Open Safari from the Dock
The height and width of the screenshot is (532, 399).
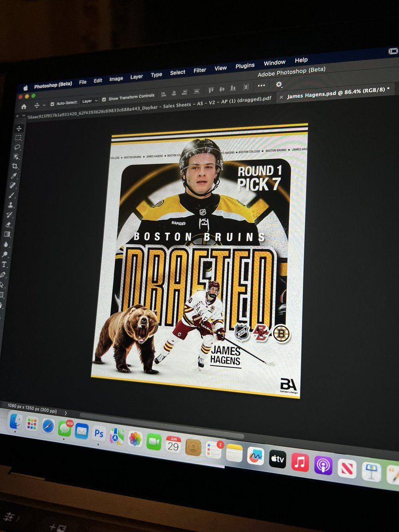click(48, 426)
